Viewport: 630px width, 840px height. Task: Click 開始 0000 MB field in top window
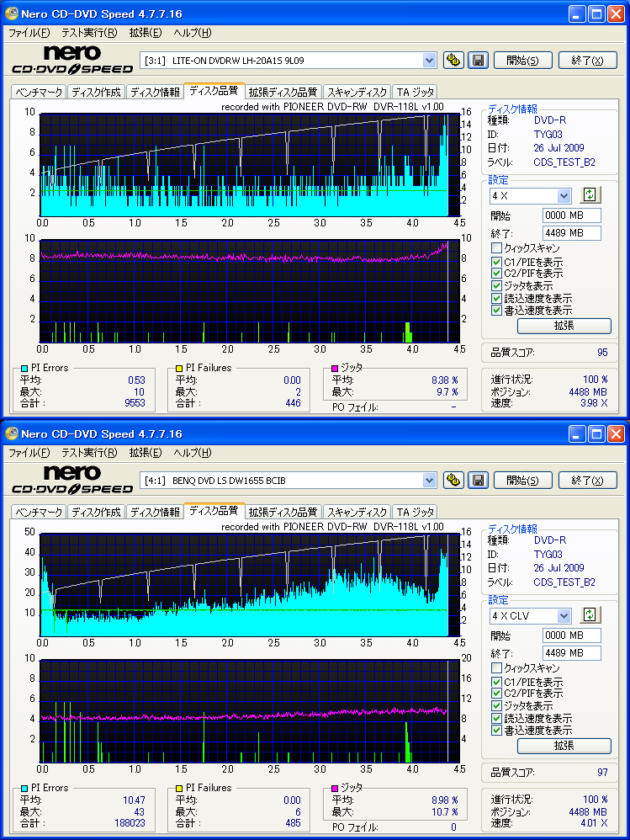[572, 215]
